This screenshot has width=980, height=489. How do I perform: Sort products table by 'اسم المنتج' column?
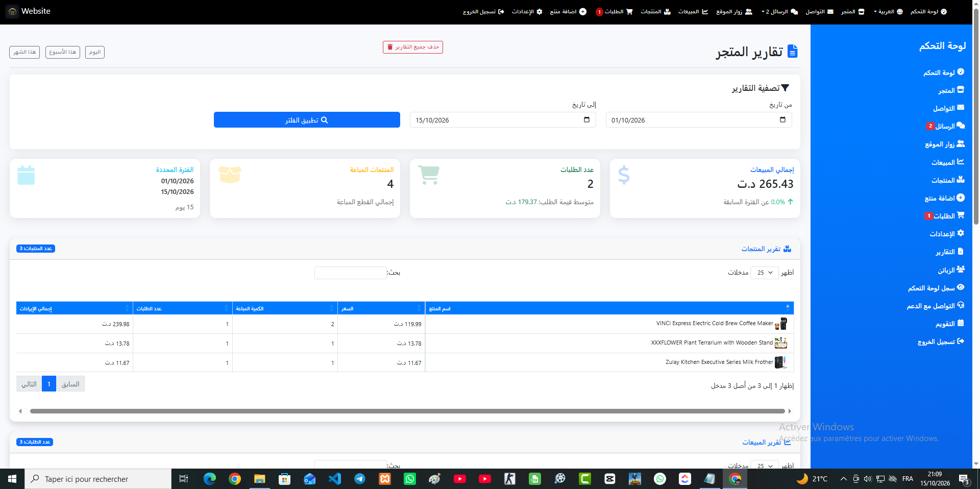[609, 308]
